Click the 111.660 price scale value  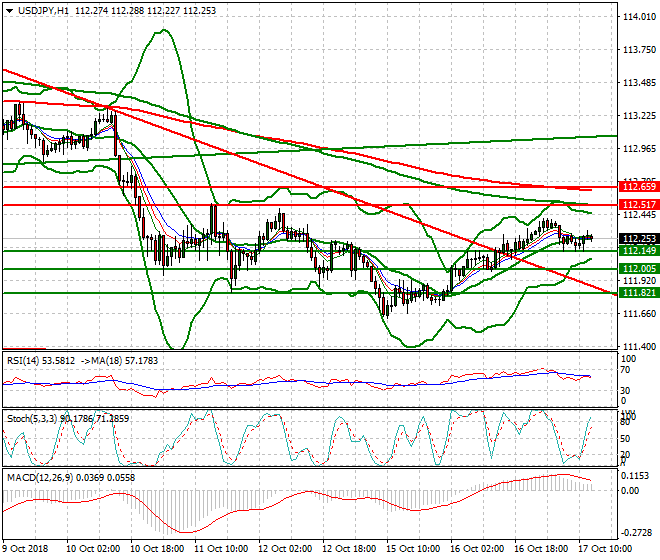tap(639, 314)
